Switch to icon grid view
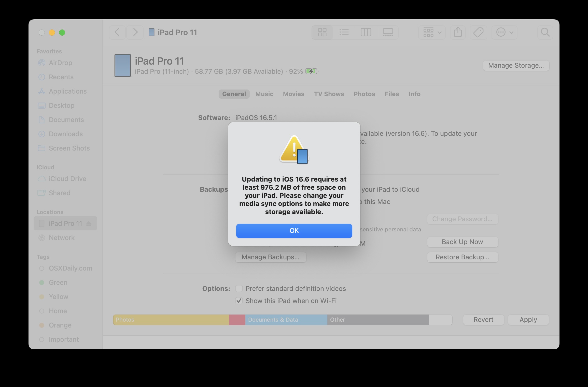Screen dimensions: 588x387 click(322, 32)
